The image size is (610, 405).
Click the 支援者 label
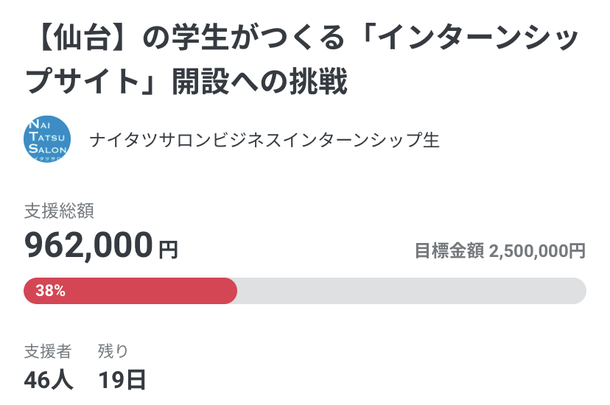click(x=48, y=351)
